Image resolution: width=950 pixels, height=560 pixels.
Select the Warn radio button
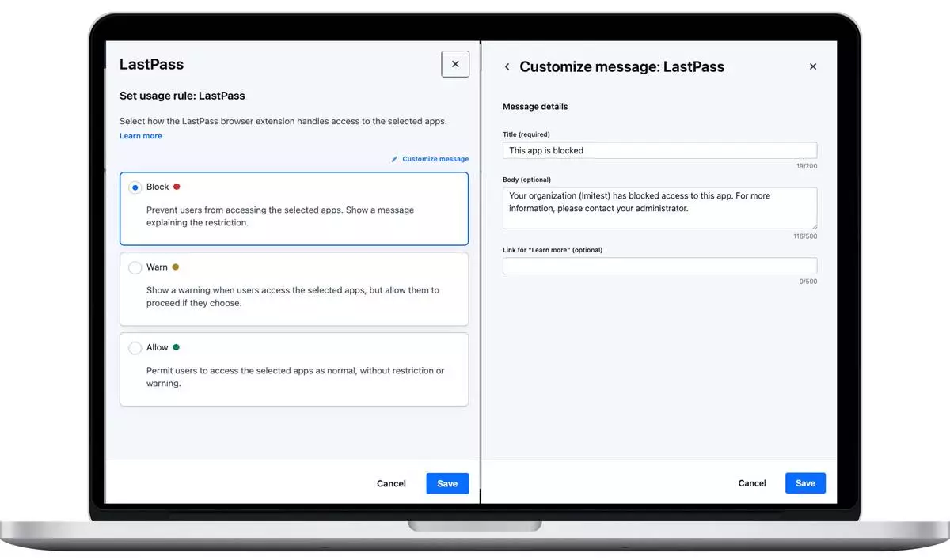(x=135, y=268)
